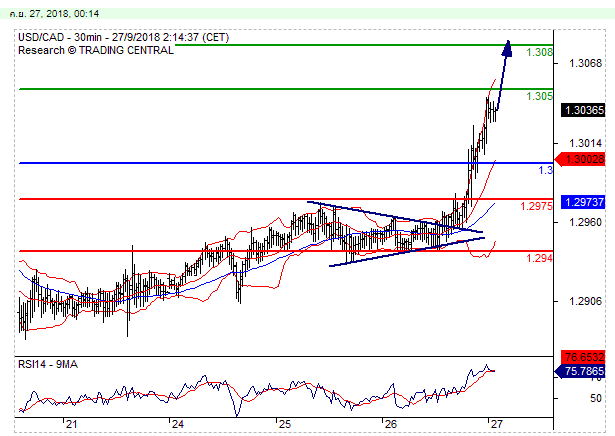Screen dimensions: 615x436
Task: Click the 1.2960 axis value
Action: 585,223
